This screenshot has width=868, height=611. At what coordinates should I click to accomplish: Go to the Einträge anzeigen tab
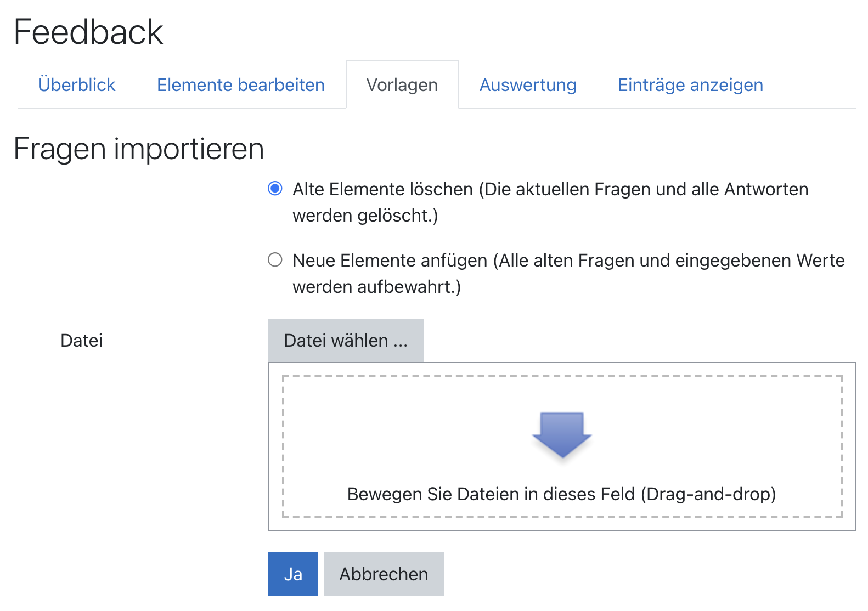690,85
